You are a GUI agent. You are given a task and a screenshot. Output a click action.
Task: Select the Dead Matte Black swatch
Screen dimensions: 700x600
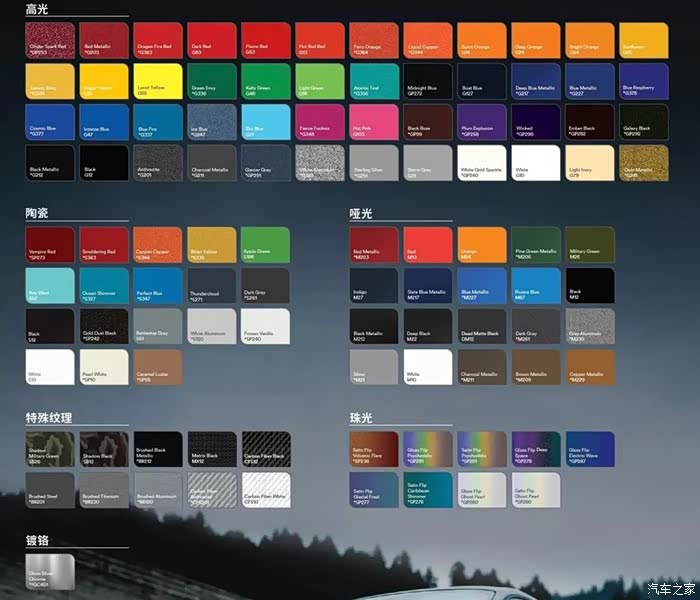click(482, 327)
